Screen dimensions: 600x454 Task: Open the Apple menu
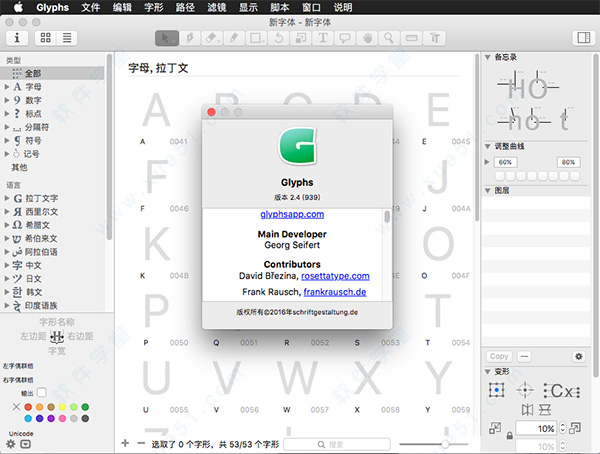coord(18,7)
